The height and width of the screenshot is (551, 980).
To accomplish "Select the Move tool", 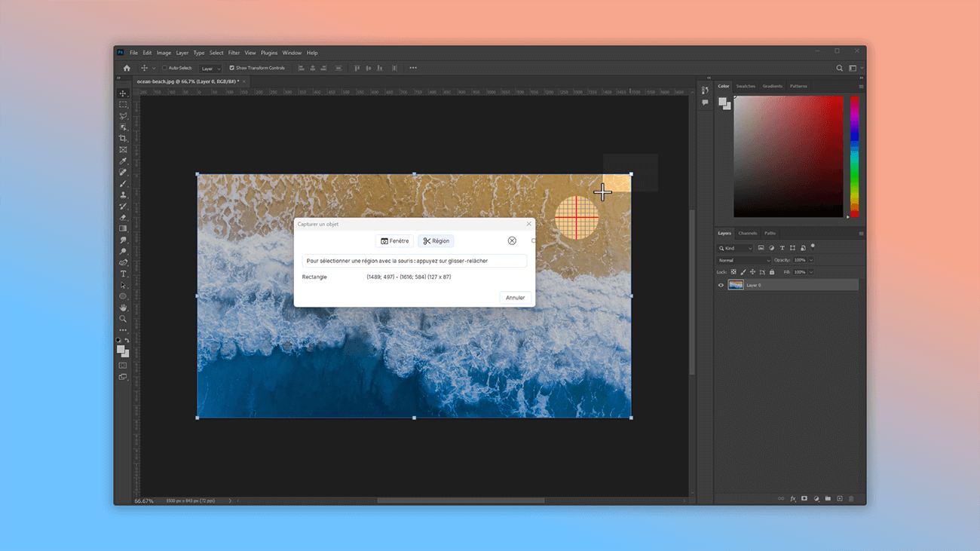I will pyautogui.click(x=123, y=93).
